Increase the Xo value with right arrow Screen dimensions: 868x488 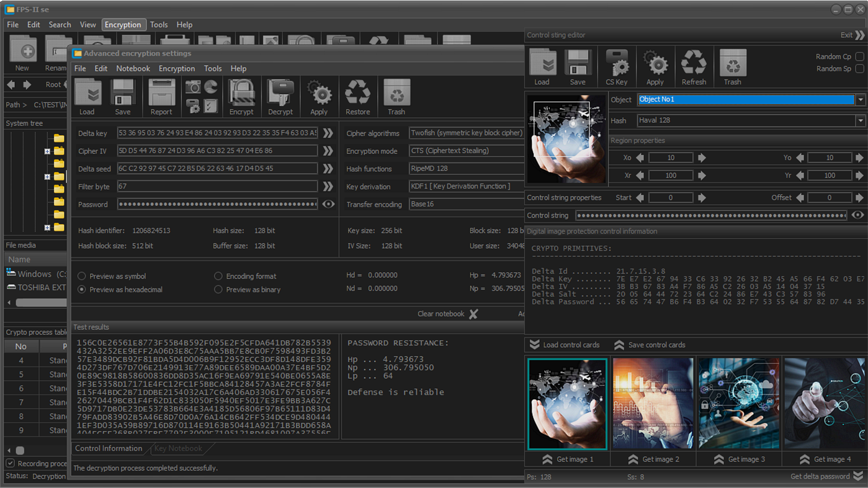(702, 158)
